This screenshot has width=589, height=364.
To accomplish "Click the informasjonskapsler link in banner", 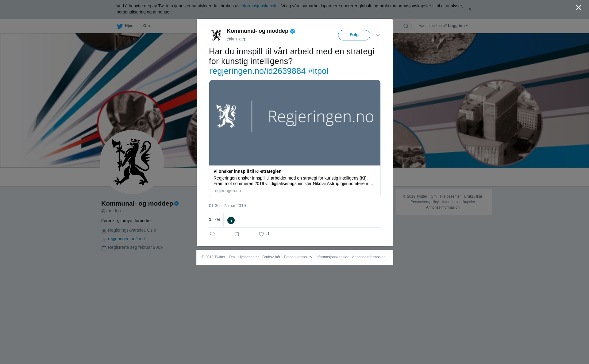I will (260, 6).
